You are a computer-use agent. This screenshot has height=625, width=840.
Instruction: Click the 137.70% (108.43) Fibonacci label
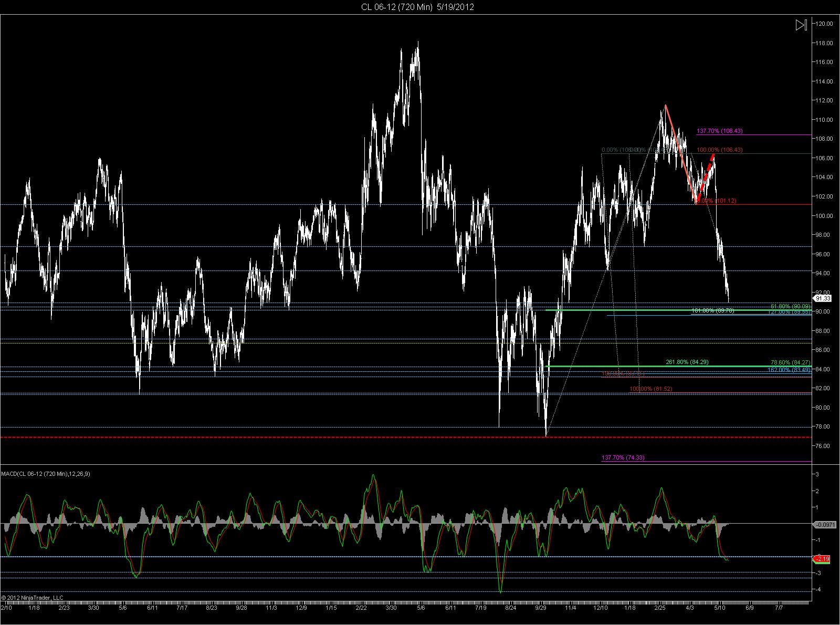click(720, 131)
